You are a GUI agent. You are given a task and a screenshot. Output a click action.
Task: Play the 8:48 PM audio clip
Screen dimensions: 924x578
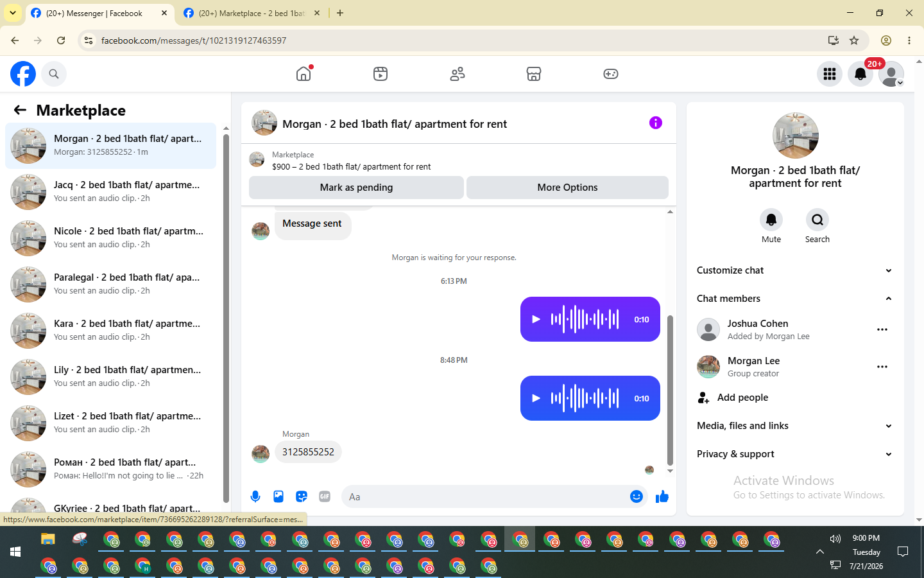click(x=536, y=398)
